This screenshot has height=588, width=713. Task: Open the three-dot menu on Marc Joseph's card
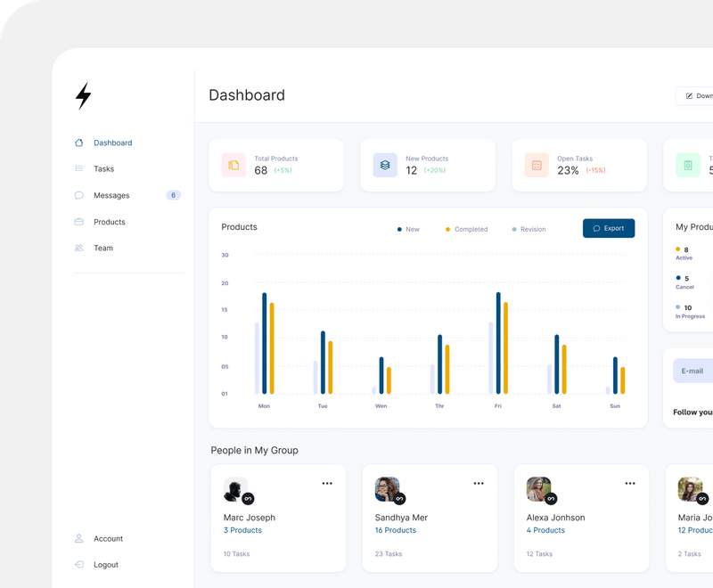coord(327,483)
